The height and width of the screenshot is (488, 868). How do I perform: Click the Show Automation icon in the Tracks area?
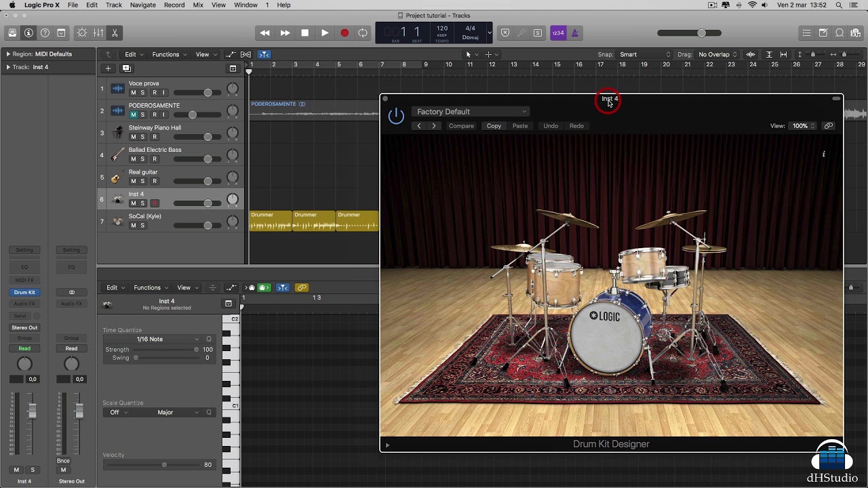pyautogui.click(x=231, y=54)
